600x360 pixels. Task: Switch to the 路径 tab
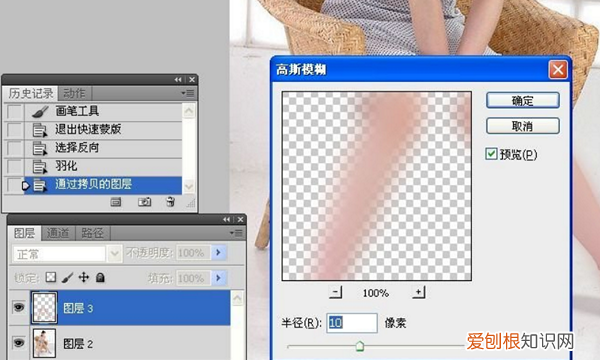click(92, 233)
